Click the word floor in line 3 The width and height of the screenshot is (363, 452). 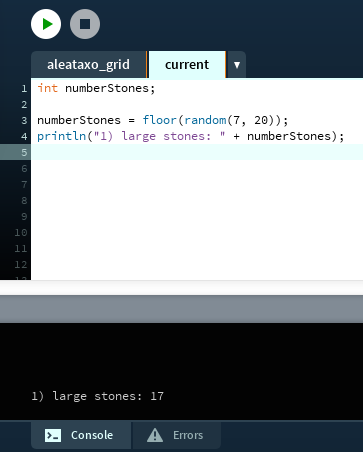(159, 120)
